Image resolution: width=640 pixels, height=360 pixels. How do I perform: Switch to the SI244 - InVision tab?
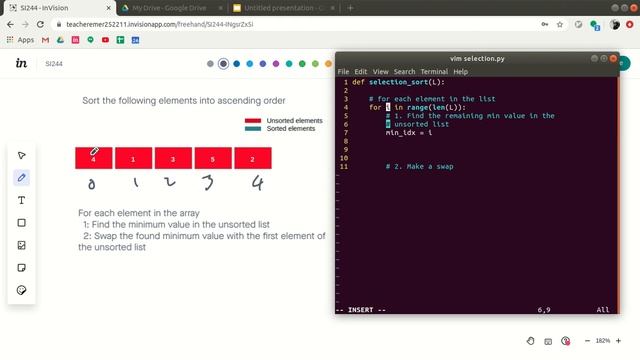tap(59, 8)
